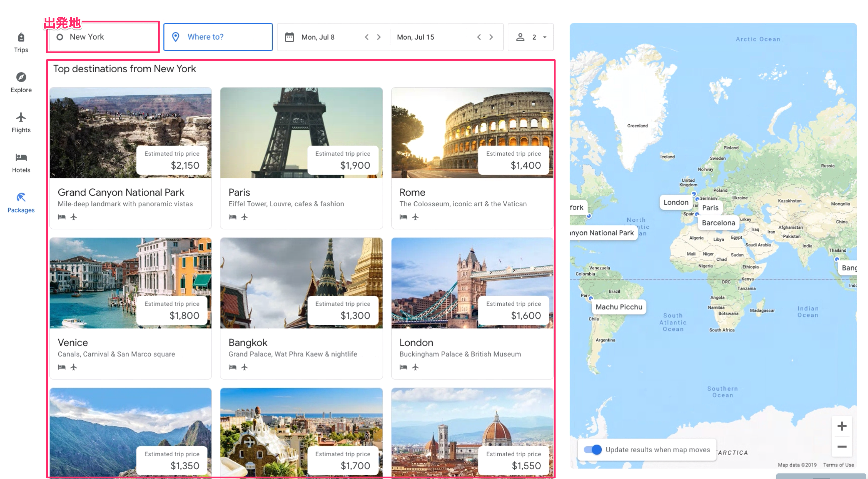Screen dimensions: 868x479
Task: Click the Paris map label
Action: pos(710,208)
